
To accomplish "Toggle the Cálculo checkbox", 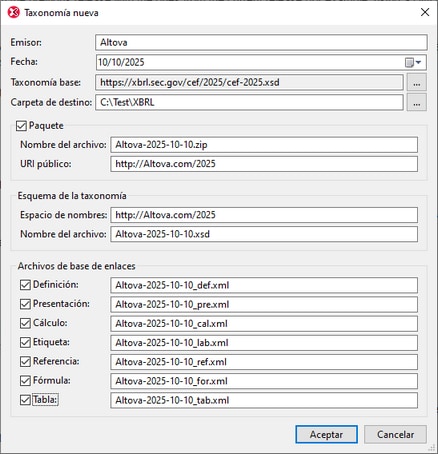I will (x=25, y=323).
